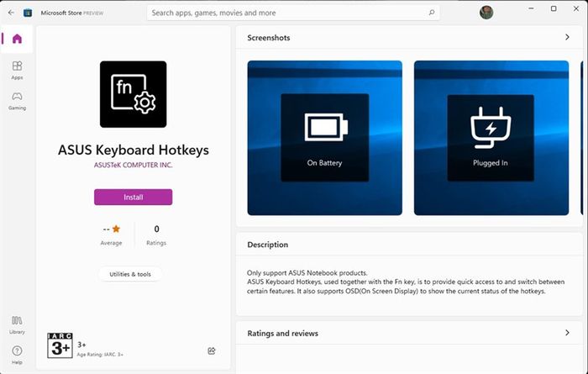The height and width of the screenshot is (374, 588).
Task: Open the Library in sidebar
Action: point(17,325)
